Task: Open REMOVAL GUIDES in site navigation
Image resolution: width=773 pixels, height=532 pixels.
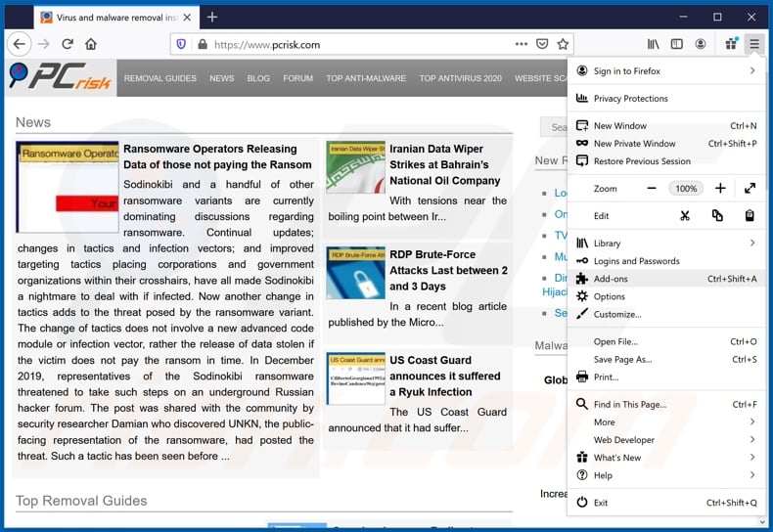Action: tap(160, 78)
